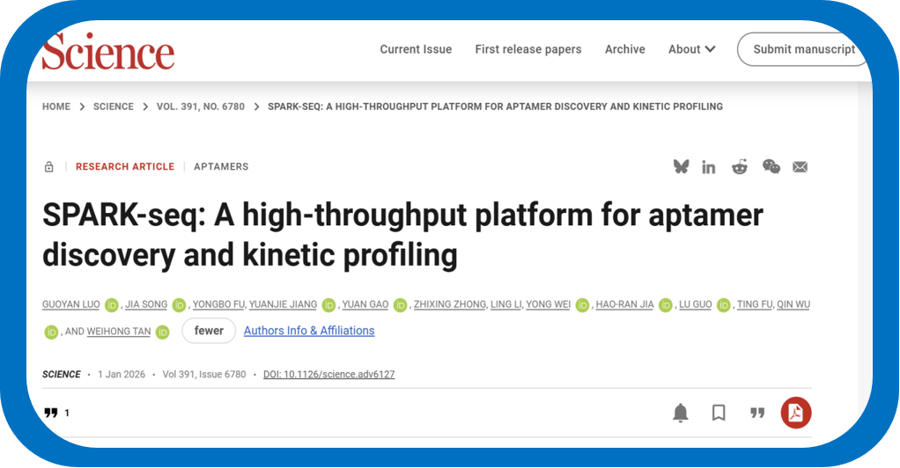The image size is (900, 468).
Task: Expand the About dropdown menu
Action: pyautogui.click(x=692, y=49)
